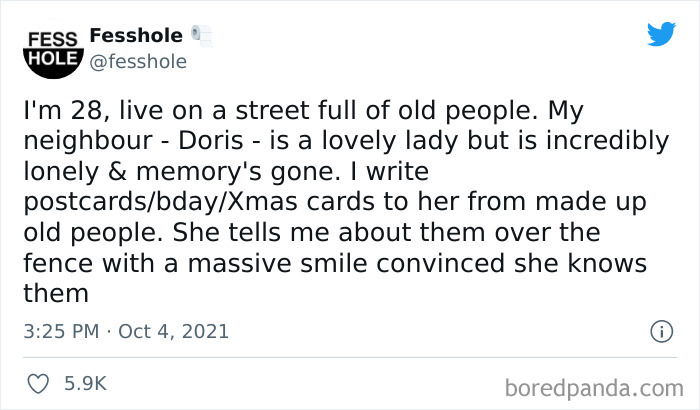The height and width of the screenshot is (410, 700).
Task: Open the tweet info circle icon
Action: (x=659, y=330)
